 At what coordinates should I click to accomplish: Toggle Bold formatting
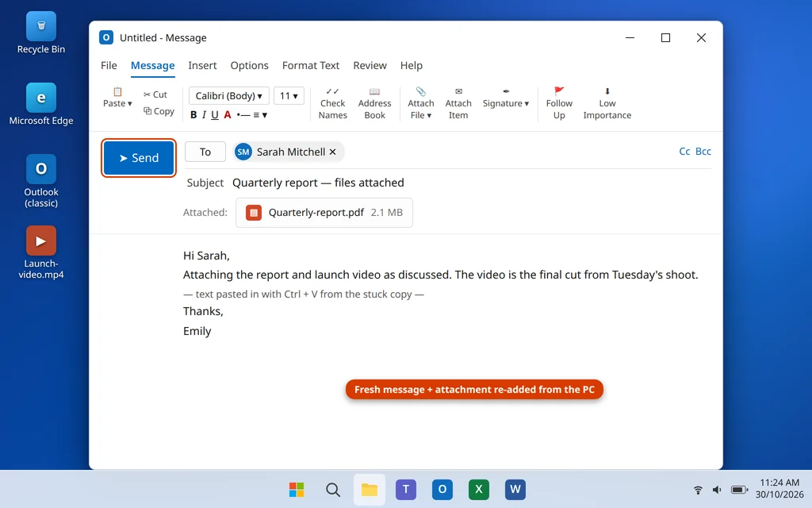[x=193, y=115]
